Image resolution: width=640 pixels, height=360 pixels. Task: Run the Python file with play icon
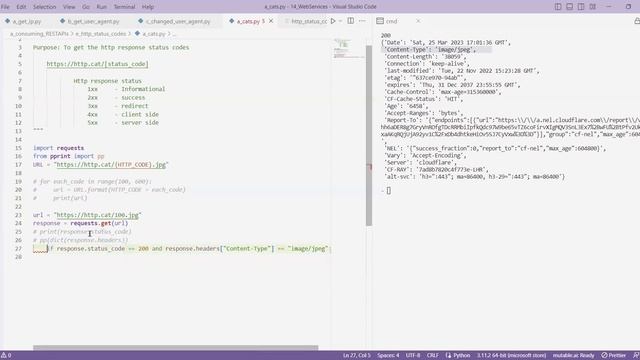pos(333,21)
